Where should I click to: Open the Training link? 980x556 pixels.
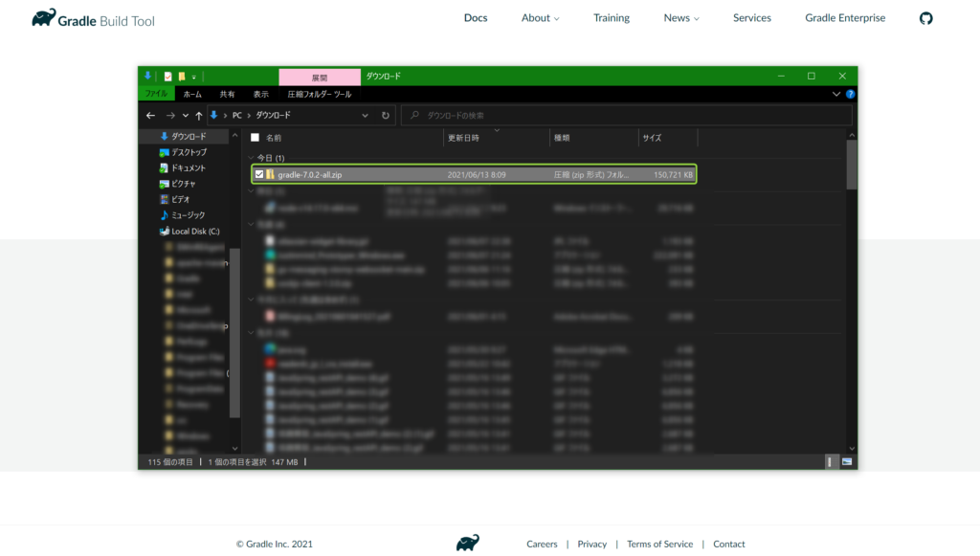612,18
